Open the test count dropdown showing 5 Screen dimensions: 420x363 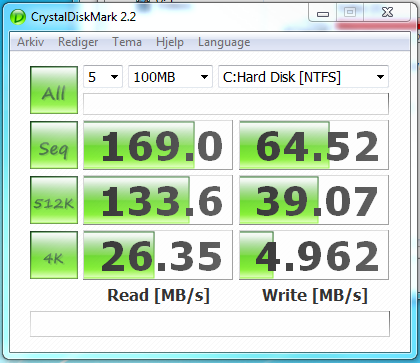click(x=103, y=77)
